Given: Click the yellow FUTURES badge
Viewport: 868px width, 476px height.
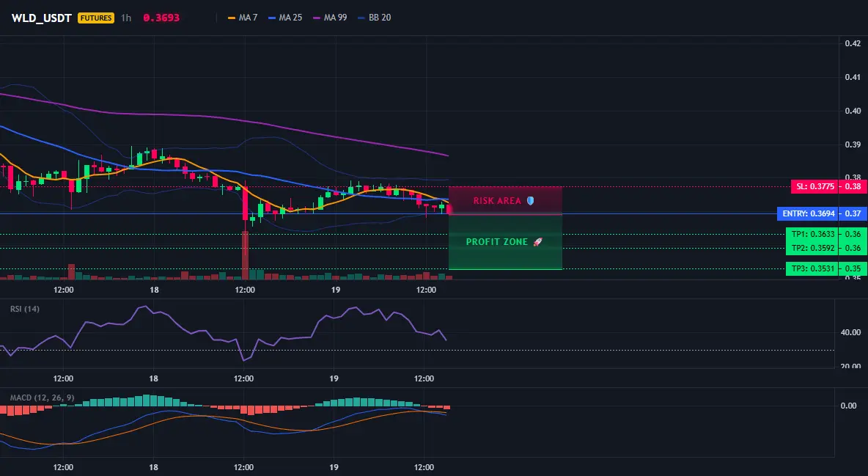Looking at the screenshot, I should 96,18.
